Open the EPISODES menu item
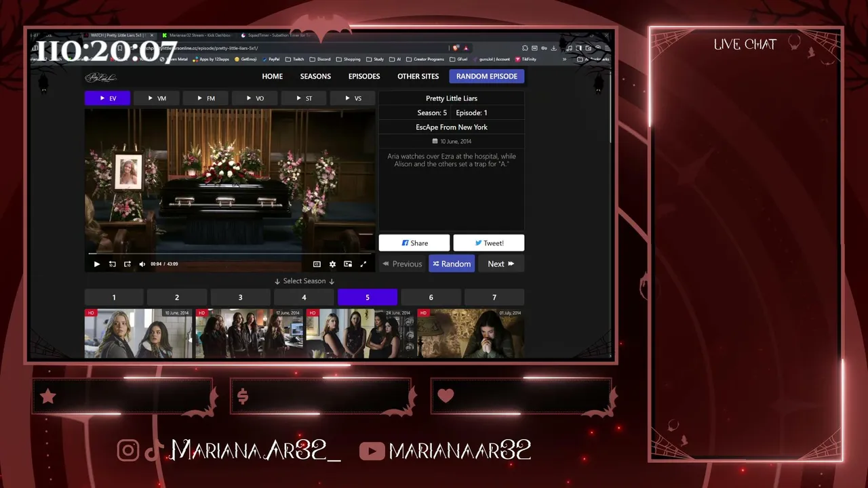This screenshot has height=488, width=868. [364, 77]
